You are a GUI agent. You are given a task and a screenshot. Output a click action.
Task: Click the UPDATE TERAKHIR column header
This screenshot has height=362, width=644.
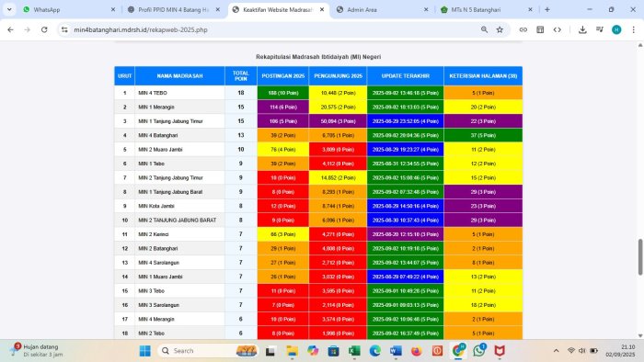[406, 76]
